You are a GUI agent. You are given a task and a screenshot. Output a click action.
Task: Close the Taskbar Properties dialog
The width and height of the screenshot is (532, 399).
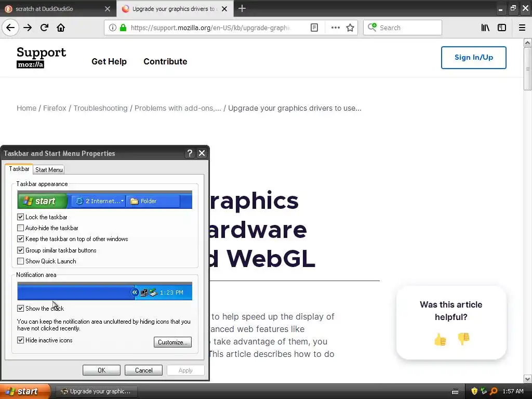[202, 153]
